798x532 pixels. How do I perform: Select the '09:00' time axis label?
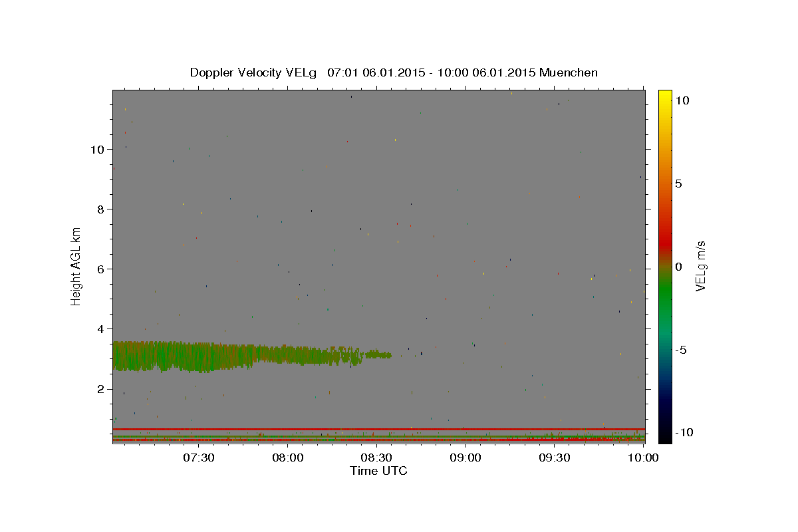pyautogui.click(x=465, y=458)
